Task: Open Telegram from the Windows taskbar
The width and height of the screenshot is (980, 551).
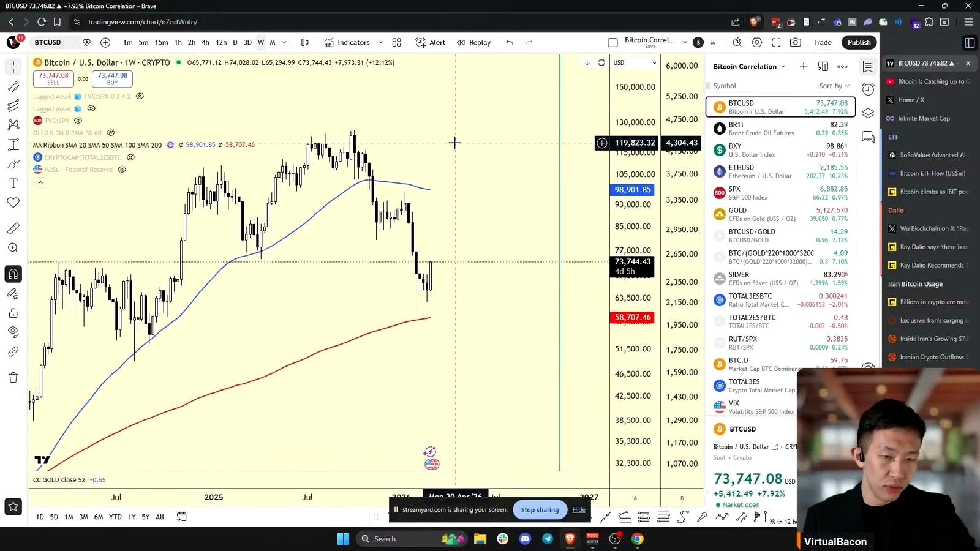Action: click(x=548, y=539)
